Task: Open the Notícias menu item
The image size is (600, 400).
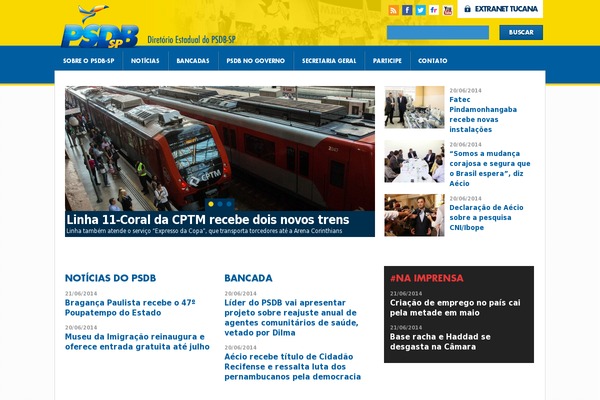Action: [x=145, y=60]
